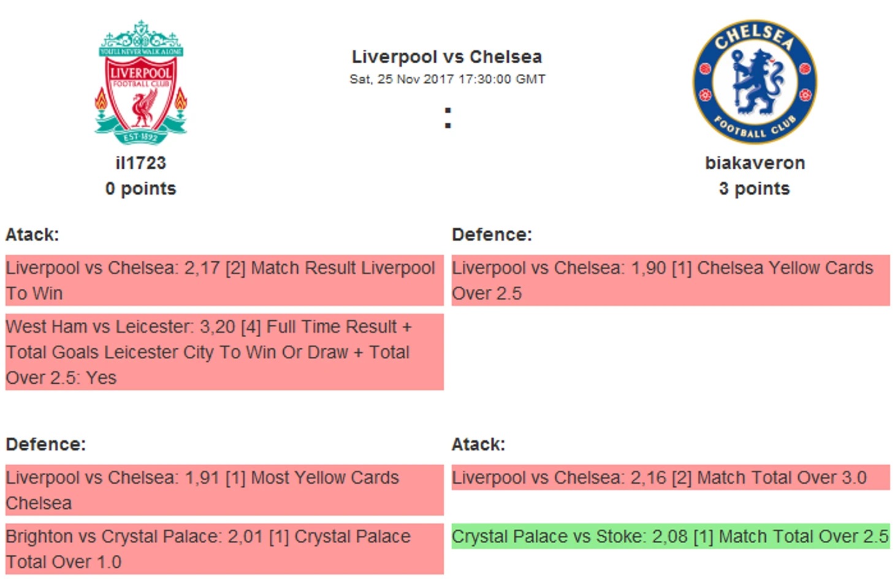Click the 3 points label under biakaveron
The width and height of the screenshot is (895, 588).
click(755, 189)
